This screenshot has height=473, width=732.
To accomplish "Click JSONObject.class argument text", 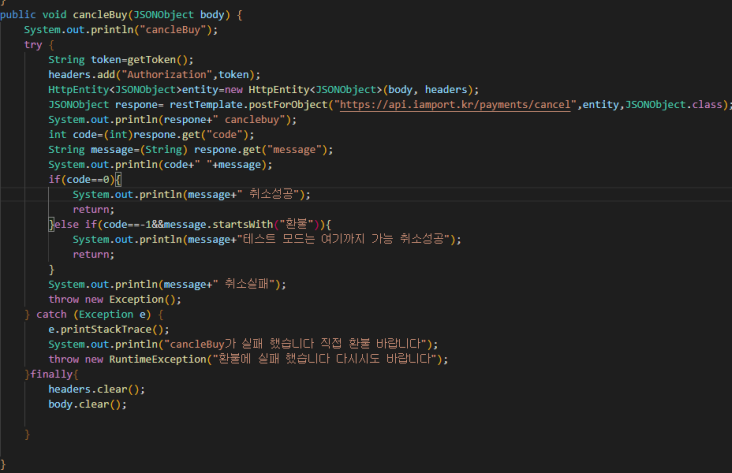I will (674, 105).
